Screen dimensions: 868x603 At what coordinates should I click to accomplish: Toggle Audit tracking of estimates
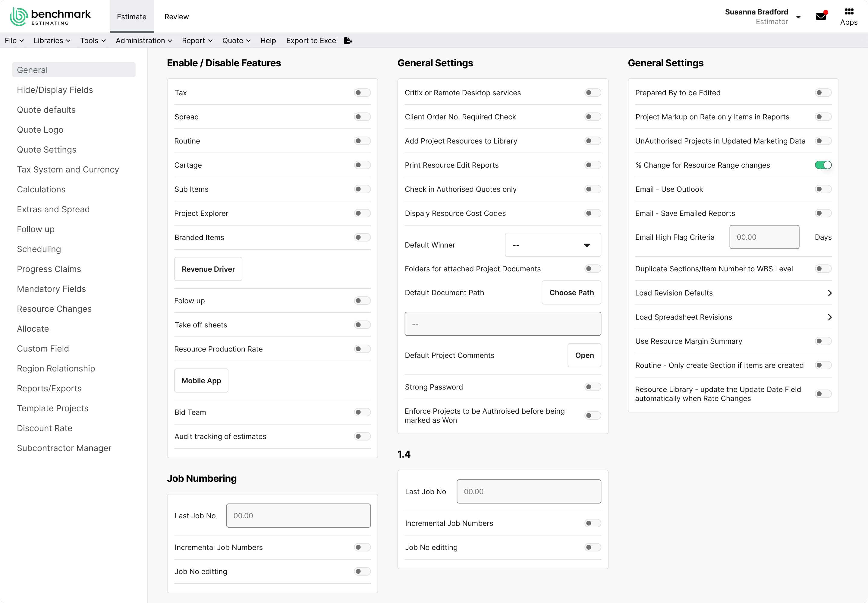click(x=362, y=436)
